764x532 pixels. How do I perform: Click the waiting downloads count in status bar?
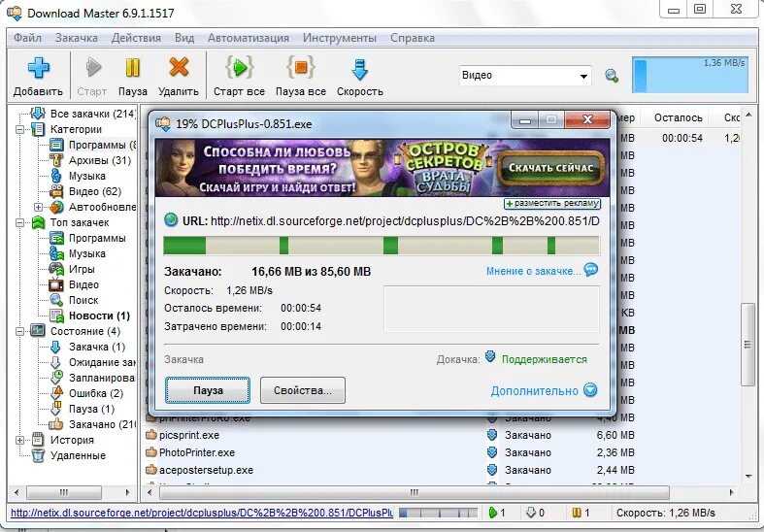pyautogui.click(x=535, y=513)
